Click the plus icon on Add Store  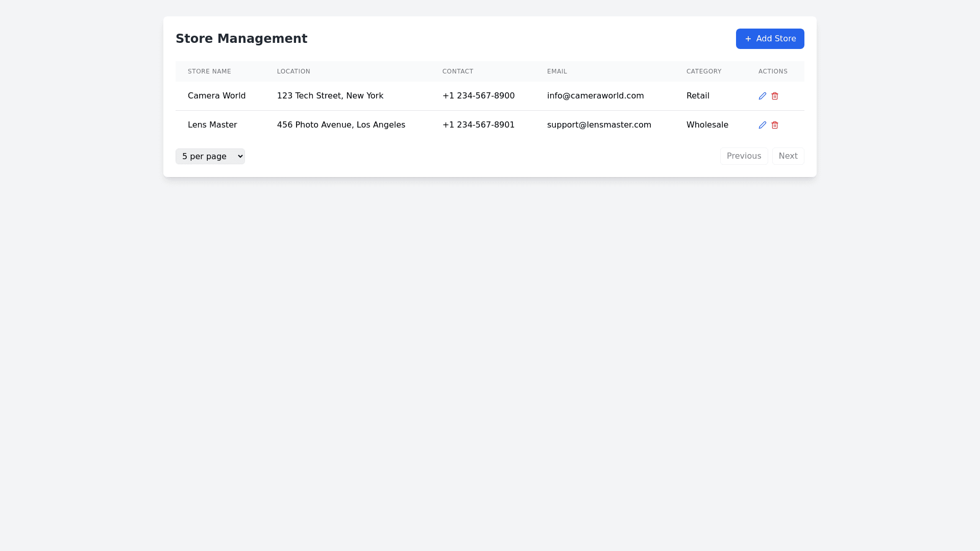[x=748, y=39]
